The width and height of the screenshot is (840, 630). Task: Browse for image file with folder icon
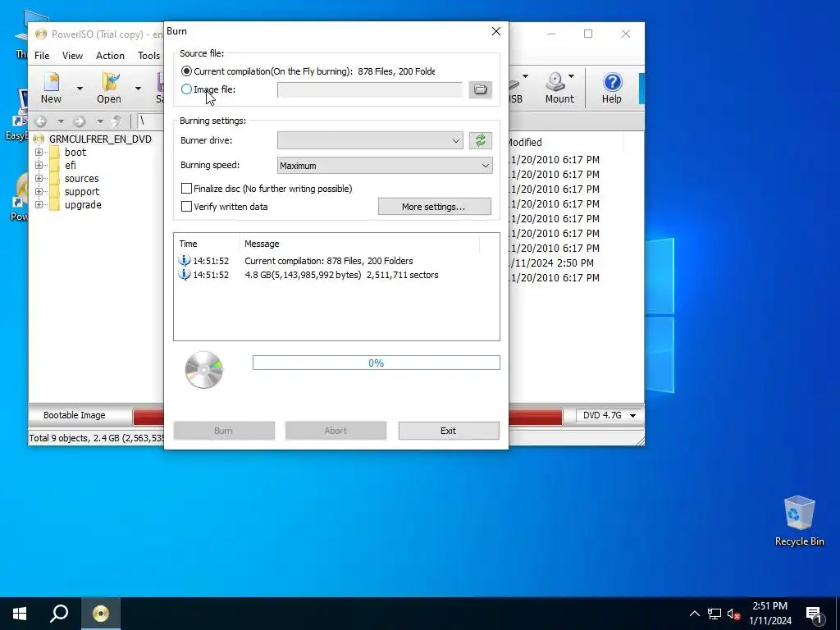click(480, 89)
